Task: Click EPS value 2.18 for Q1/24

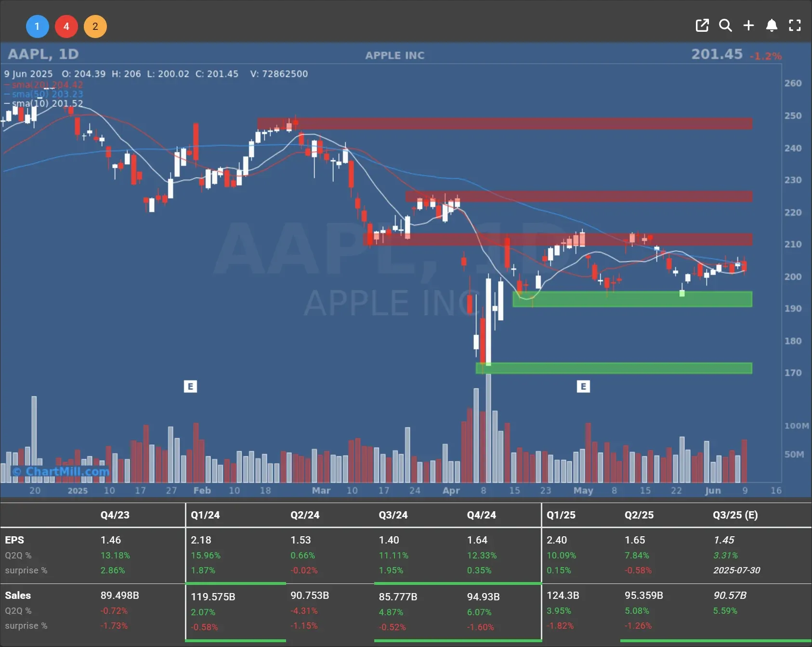Action: click(201, 540)
